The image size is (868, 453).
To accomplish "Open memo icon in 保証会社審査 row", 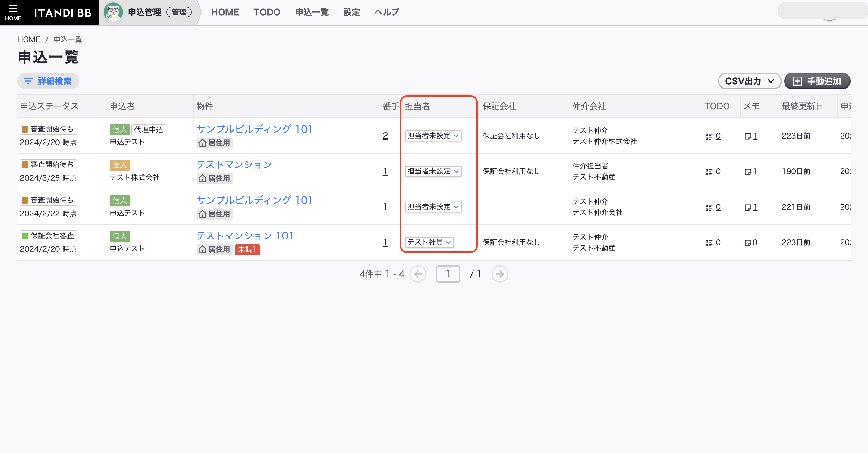I will pyautogui.click(x=748, y=243).
